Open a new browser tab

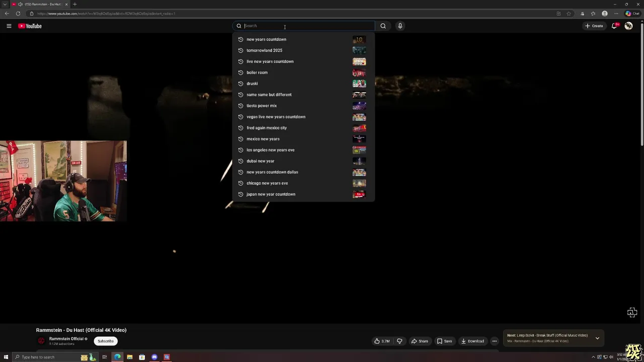pos(74,4)
